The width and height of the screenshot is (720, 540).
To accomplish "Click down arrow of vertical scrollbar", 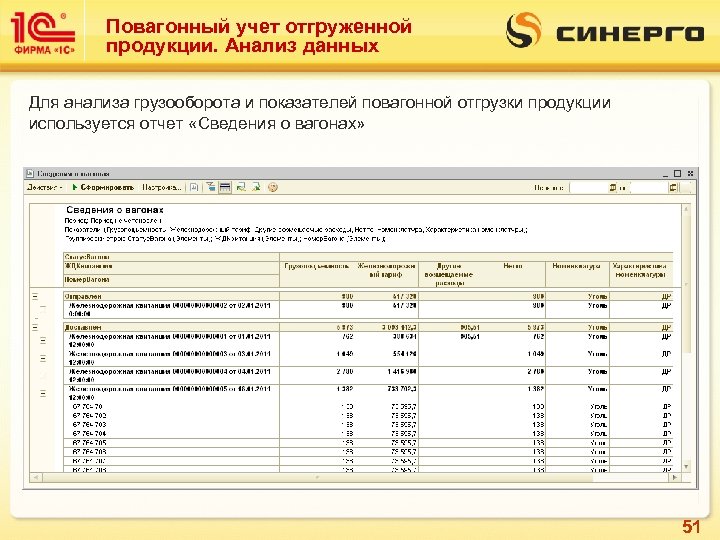I will point(686,467).
